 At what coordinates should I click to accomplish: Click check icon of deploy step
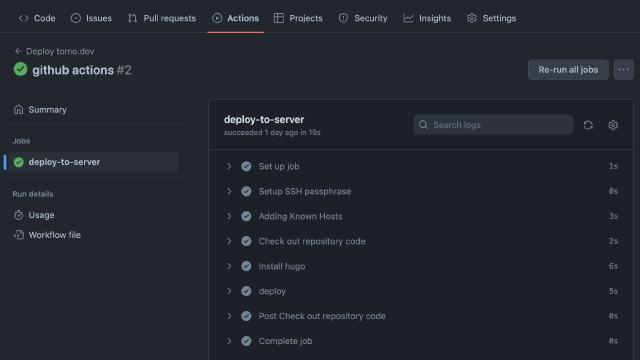(246, 291)
